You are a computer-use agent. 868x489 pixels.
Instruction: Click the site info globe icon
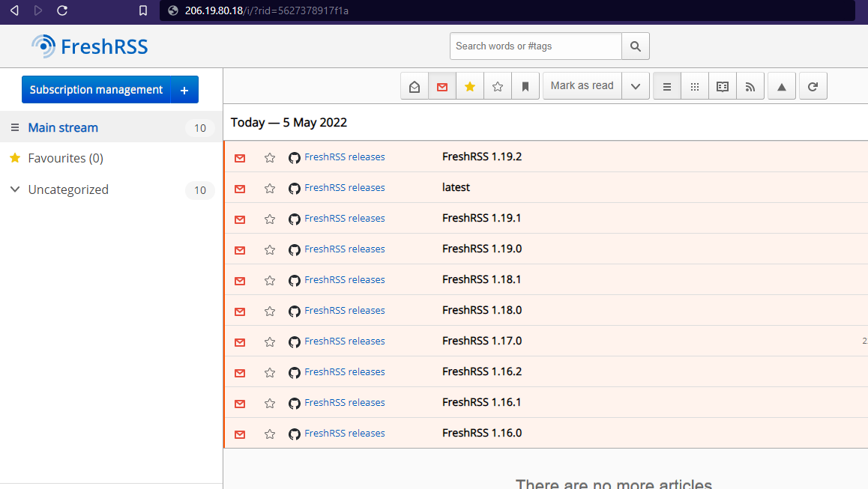[x=173, y=10]
